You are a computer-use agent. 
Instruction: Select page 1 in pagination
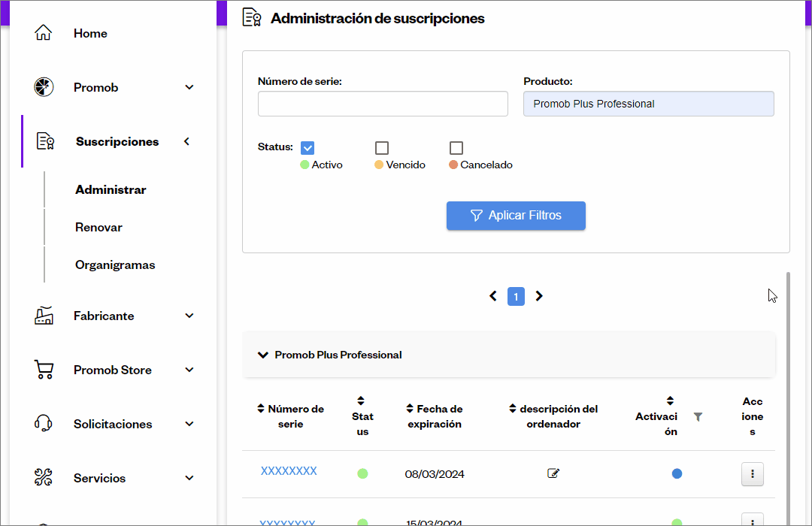(516, 296)
